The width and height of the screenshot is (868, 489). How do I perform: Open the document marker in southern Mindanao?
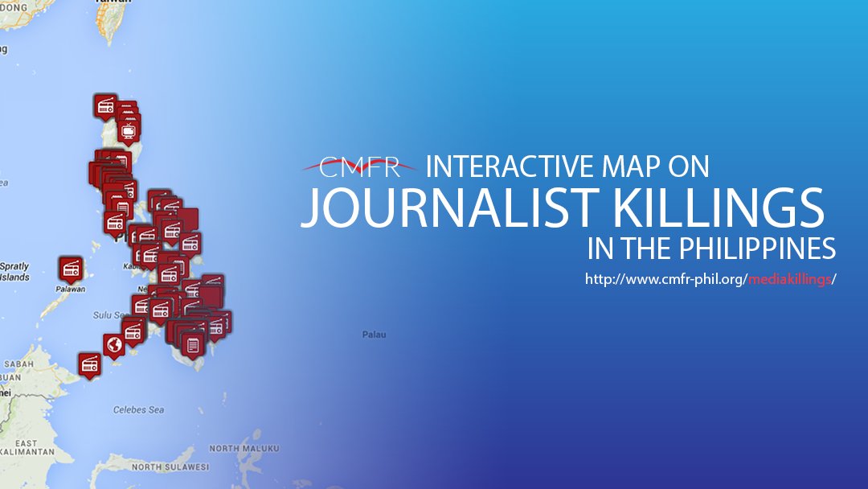click(x=193, y=346)
